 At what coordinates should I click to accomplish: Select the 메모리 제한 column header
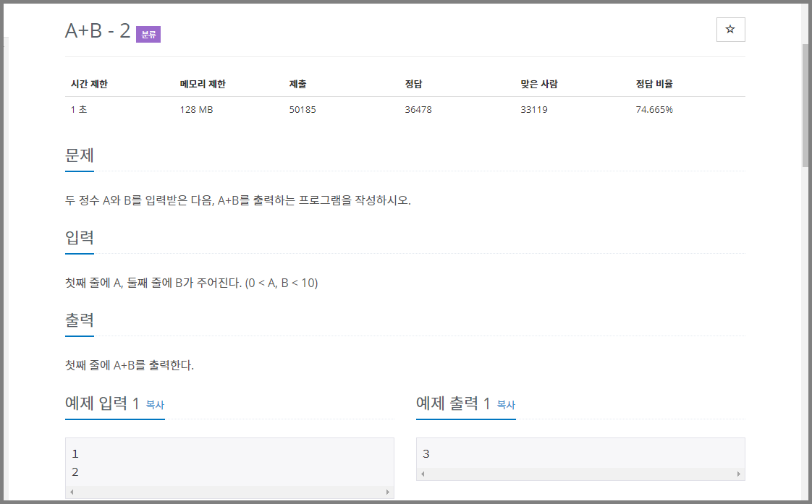[203, 84]
